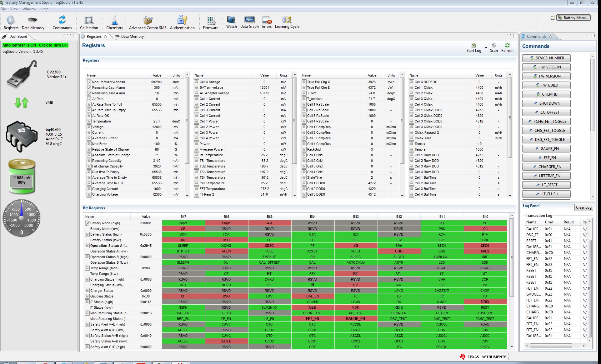This screenshot has height=364, width=601.
Task: Expand Gauging Status bit row
Action: 88,296
